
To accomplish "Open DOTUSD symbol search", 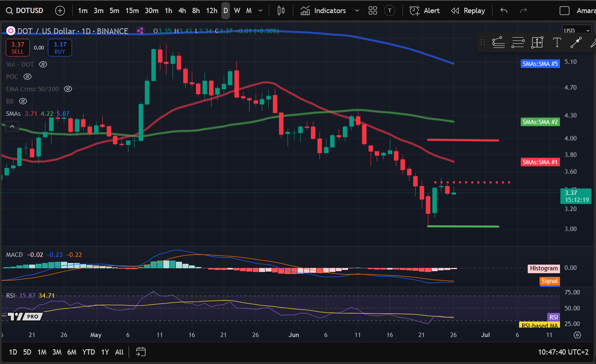I will point(25,11).
